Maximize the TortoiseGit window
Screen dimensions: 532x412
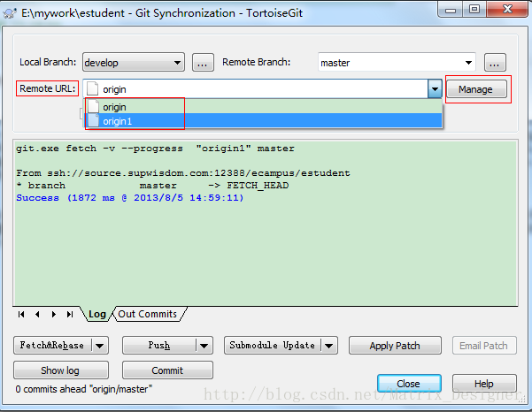tap(474, 9)
